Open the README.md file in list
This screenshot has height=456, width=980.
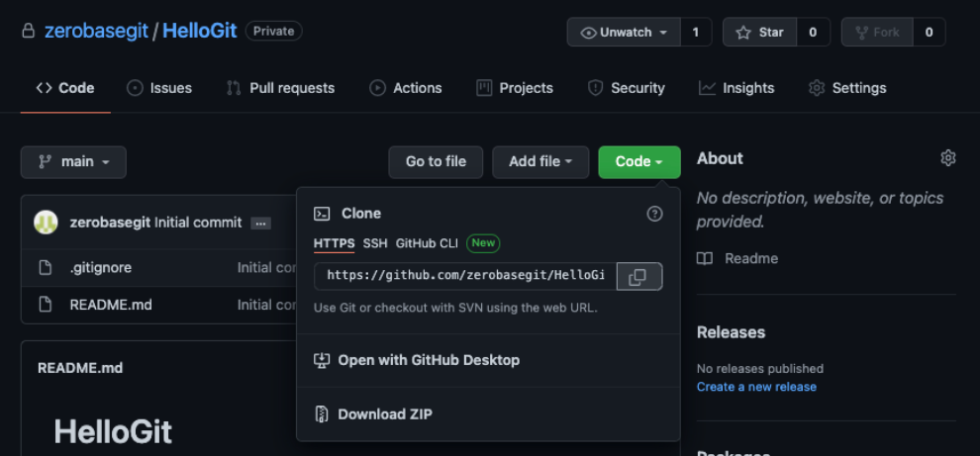click(x=111, y=305)
